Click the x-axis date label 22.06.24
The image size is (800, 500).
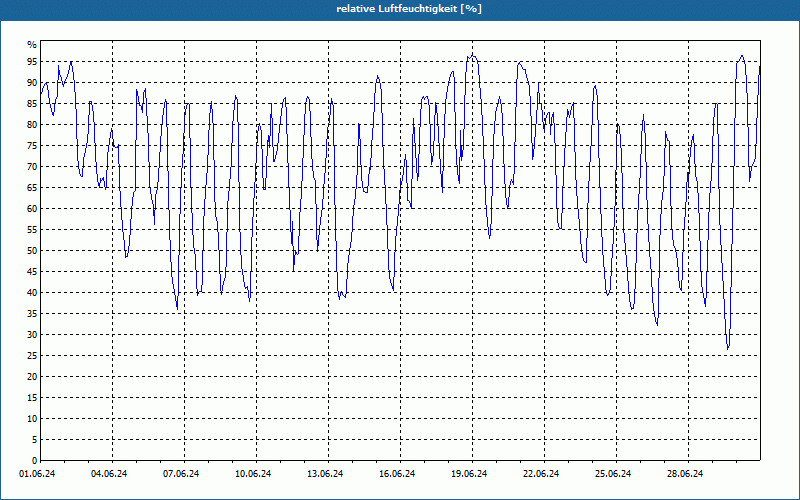tap(541, 474)
